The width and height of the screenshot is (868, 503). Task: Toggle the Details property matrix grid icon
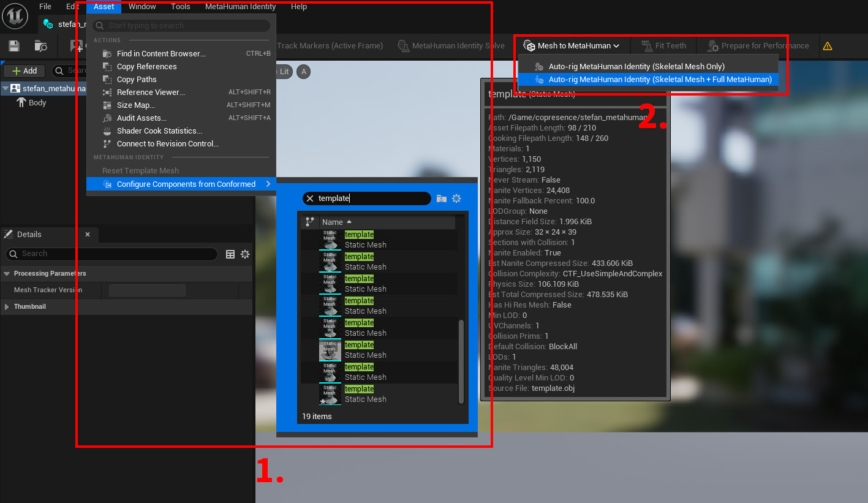coord(230,254)
